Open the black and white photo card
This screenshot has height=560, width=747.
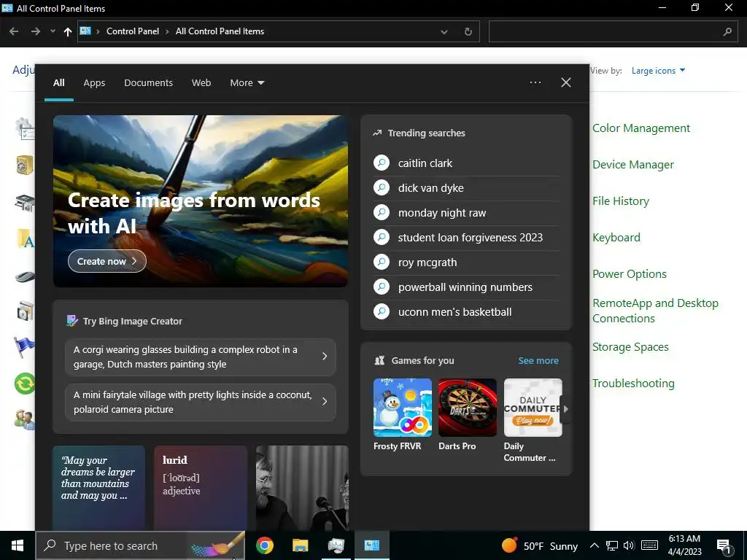coord(302,488)
